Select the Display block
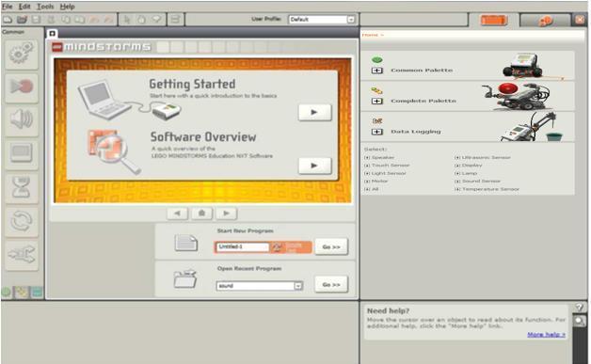 tap(22, 153)
